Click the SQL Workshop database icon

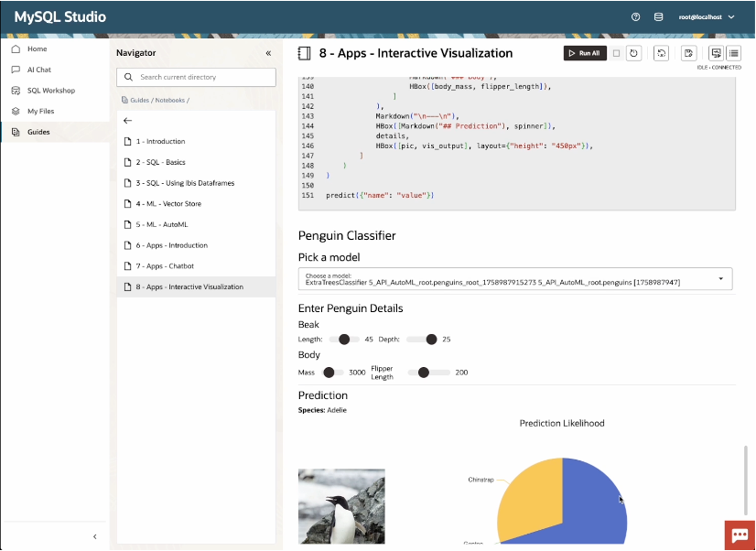point(16,90)
